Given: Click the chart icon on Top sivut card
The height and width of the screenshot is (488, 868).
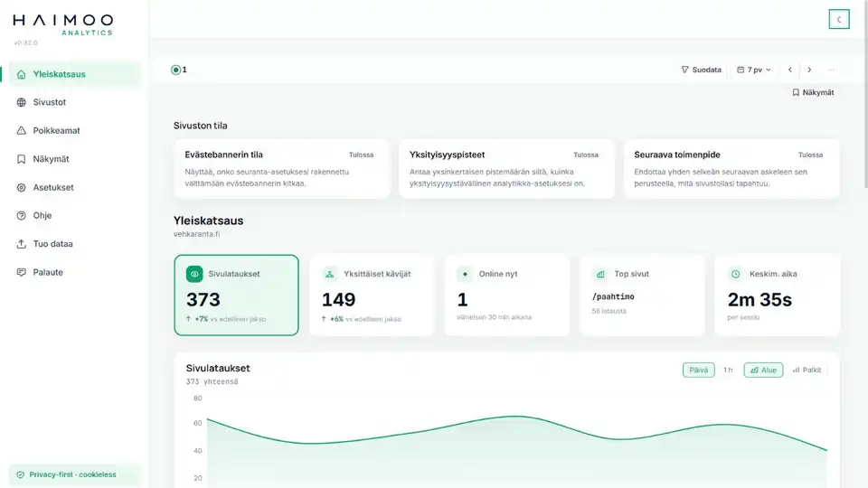Looking at the screenshot, I should pos(600,274).
